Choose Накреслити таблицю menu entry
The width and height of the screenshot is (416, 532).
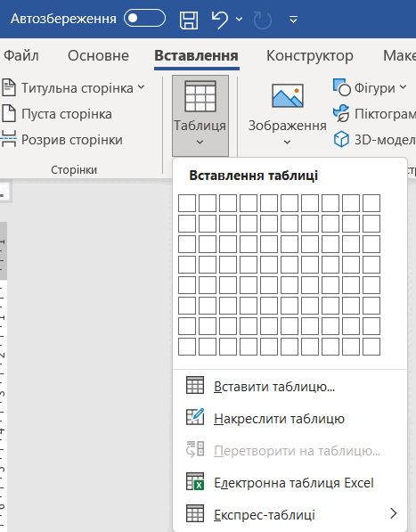point(290,418)
